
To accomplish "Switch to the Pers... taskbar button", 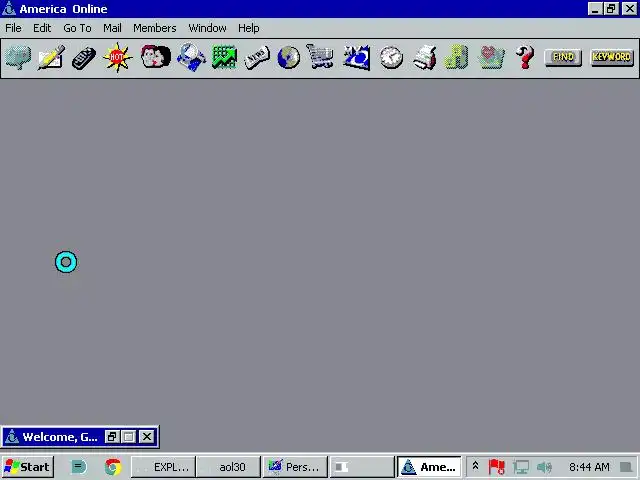I will 295,467.
